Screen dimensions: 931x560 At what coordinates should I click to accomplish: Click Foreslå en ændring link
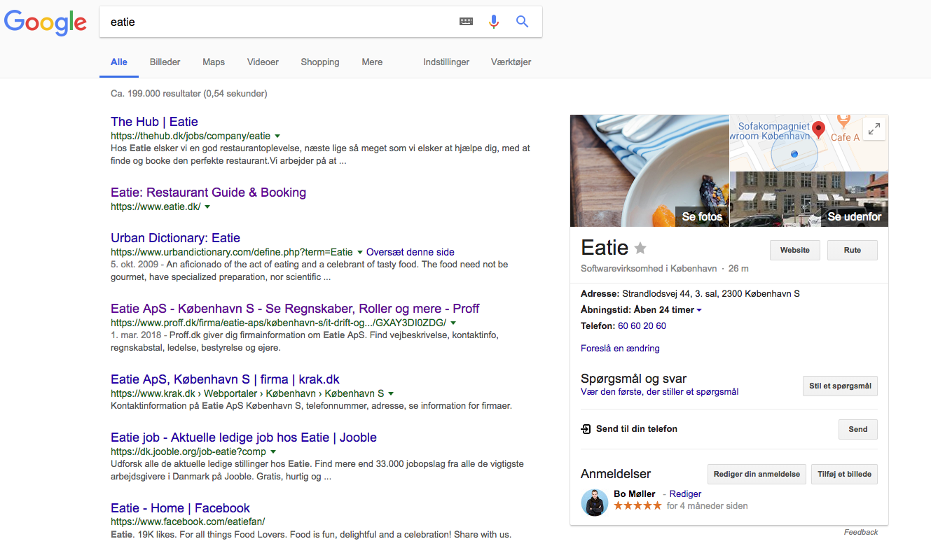[x=620, y=349]
